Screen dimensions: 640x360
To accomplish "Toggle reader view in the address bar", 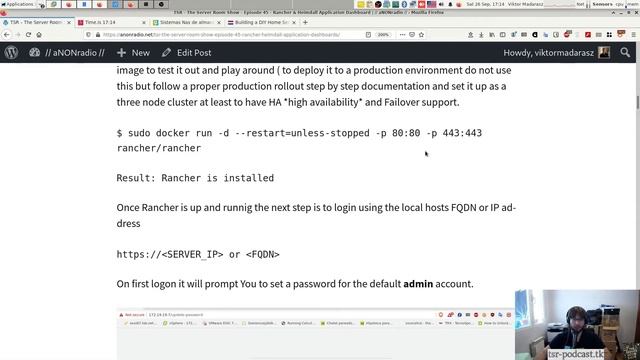I will [x=368, y=35].
